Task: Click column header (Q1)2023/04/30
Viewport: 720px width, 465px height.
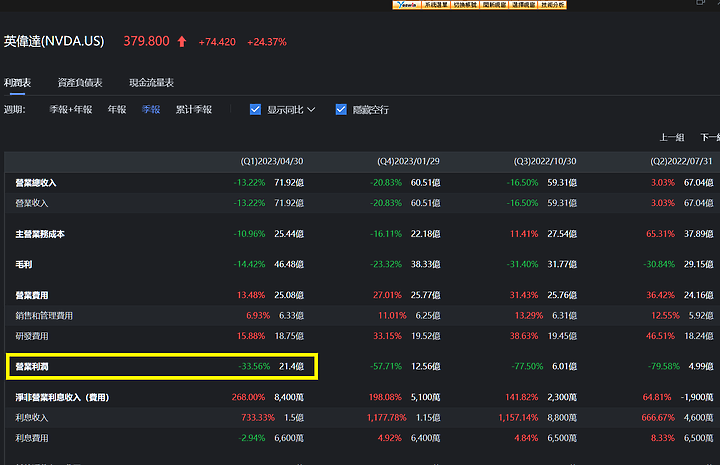Action: 272,162
